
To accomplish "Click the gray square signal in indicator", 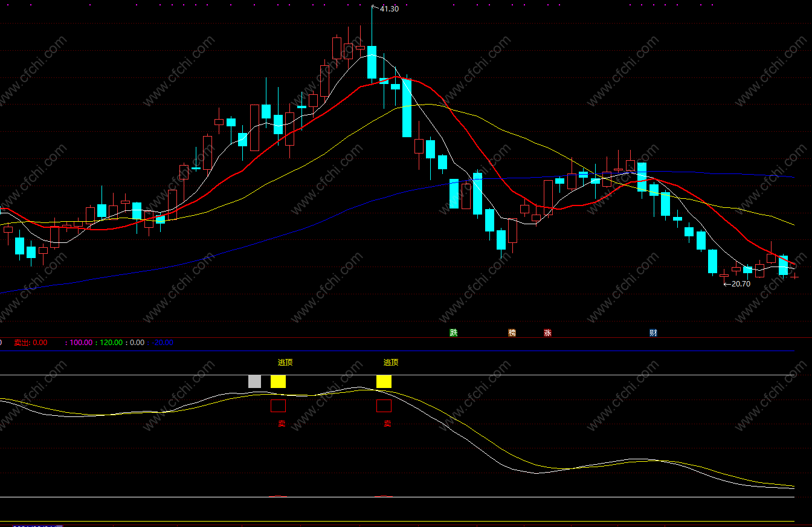I will coord(255,381).
